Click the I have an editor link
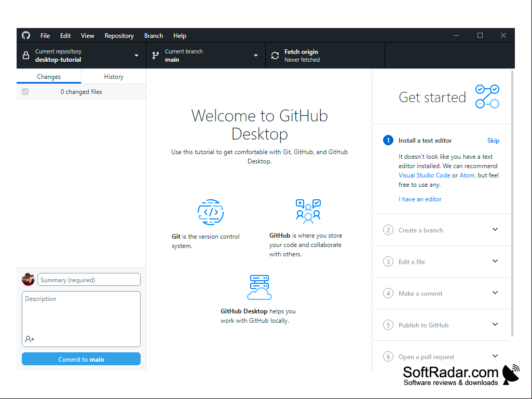The height and width of the screenshot is (399, 532). [x=420, y=199]
